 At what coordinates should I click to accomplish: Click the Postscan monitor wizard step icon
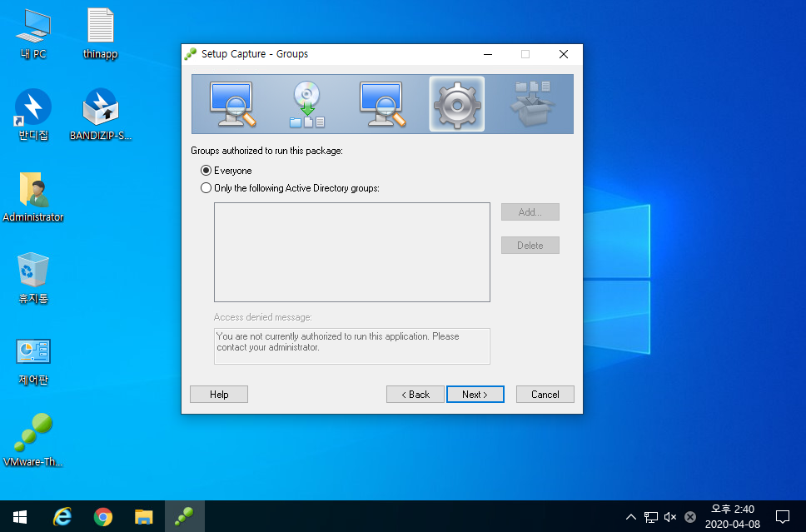tap(382, 104)
